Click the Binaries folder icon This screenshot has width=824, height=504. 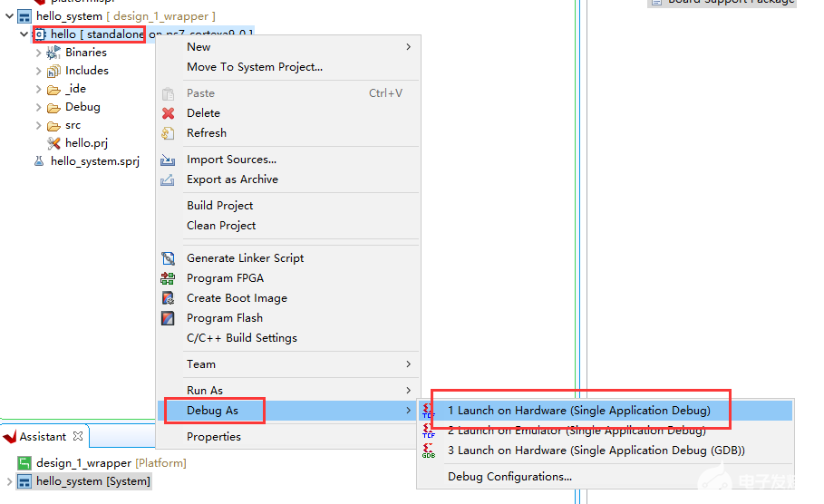53,53
